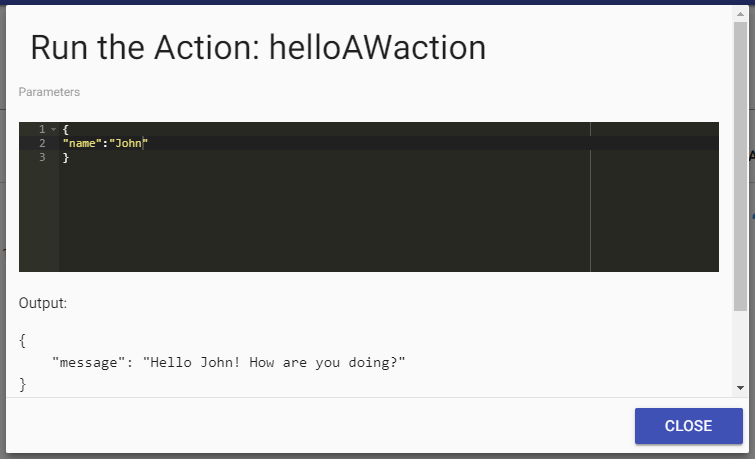Click the Parameters label
The height and width of the screenshot is (459, 755).
coord(49,92)
